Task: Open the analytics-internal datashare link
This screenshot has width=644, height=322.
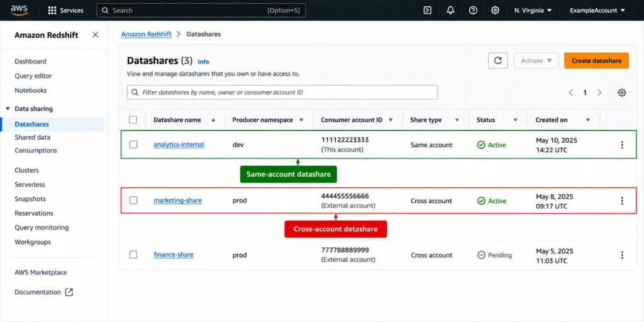Action: click(179, 145)
